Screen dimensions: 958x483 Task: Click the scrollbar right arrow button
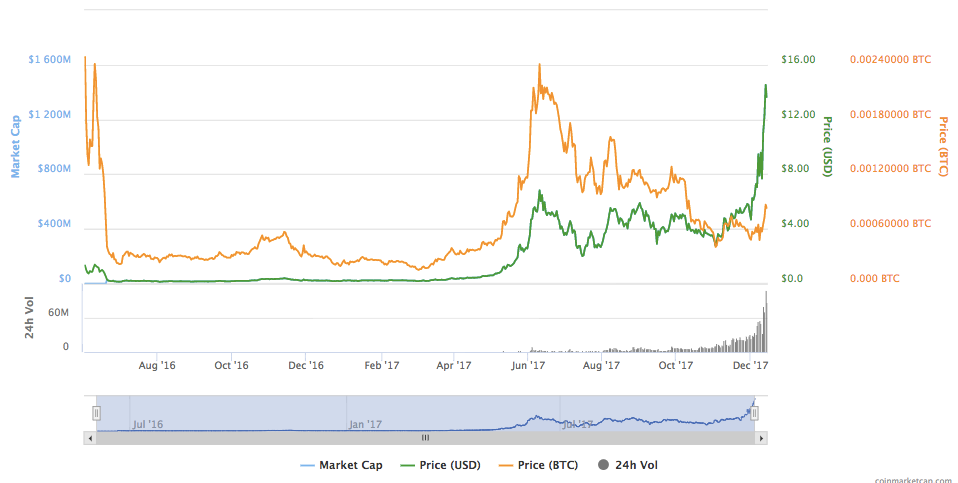click(x=761, y=438)
